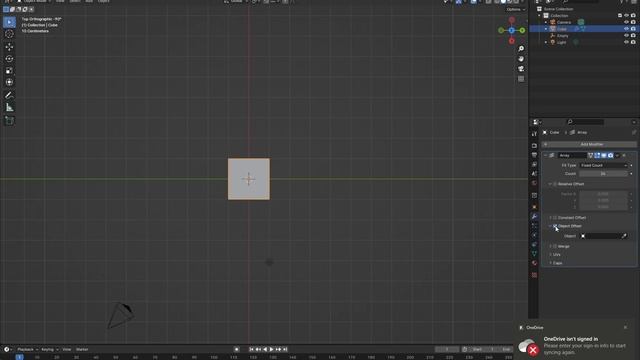Open the viewport Options dropdown
The image size is (640, 360).
coord(516,9)
